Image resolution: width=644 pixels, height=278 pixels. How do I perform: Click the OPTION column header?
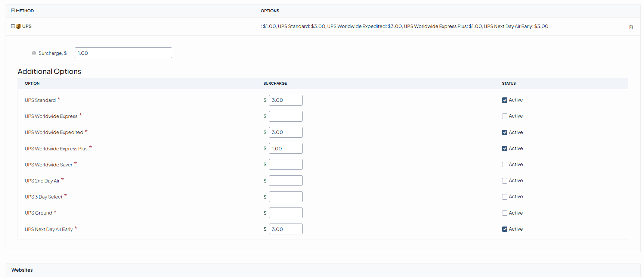[32, 84]
